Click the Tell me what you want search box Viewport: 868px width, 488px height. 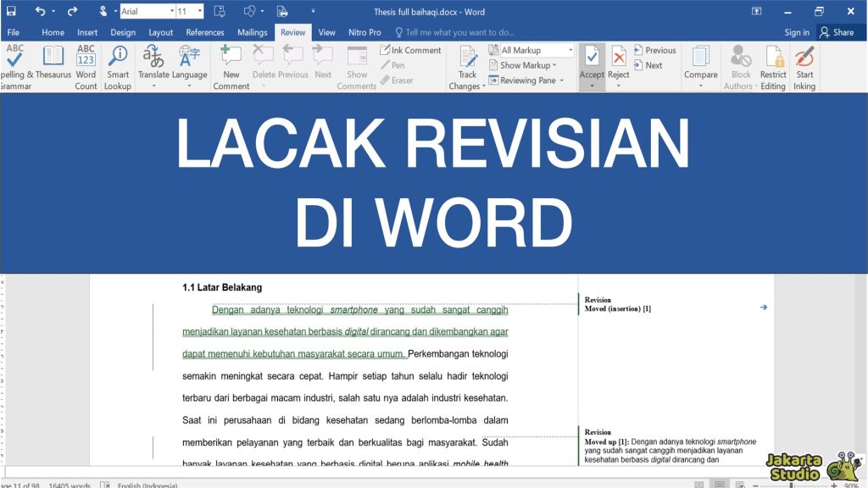click(454, 33)
